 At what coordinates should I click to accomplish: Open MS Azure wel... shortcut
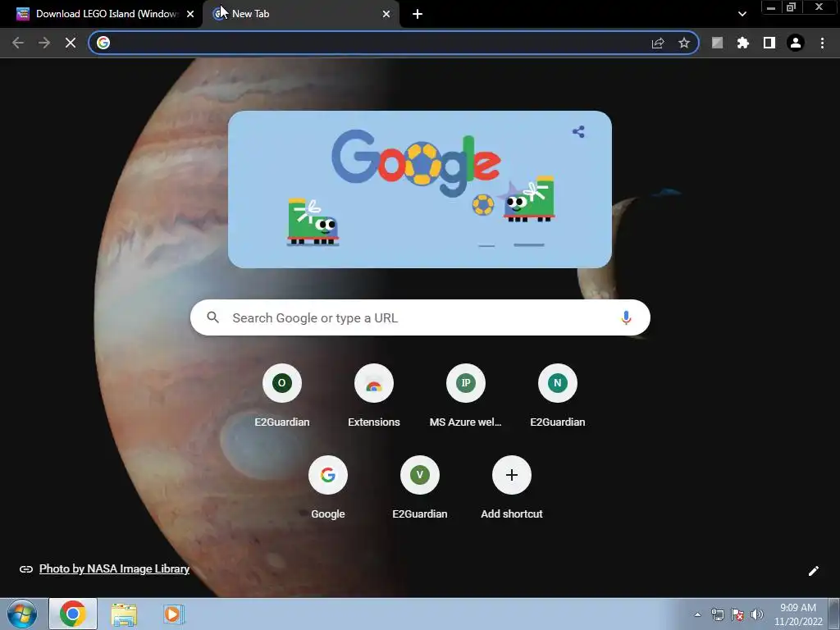click(466, 396)
